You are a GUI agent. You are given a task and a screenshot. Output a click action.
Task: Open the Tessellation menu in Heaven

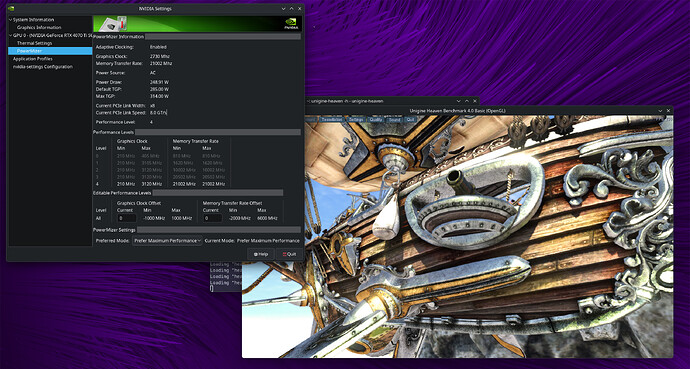pyautogui.click(x=332, y=119)
